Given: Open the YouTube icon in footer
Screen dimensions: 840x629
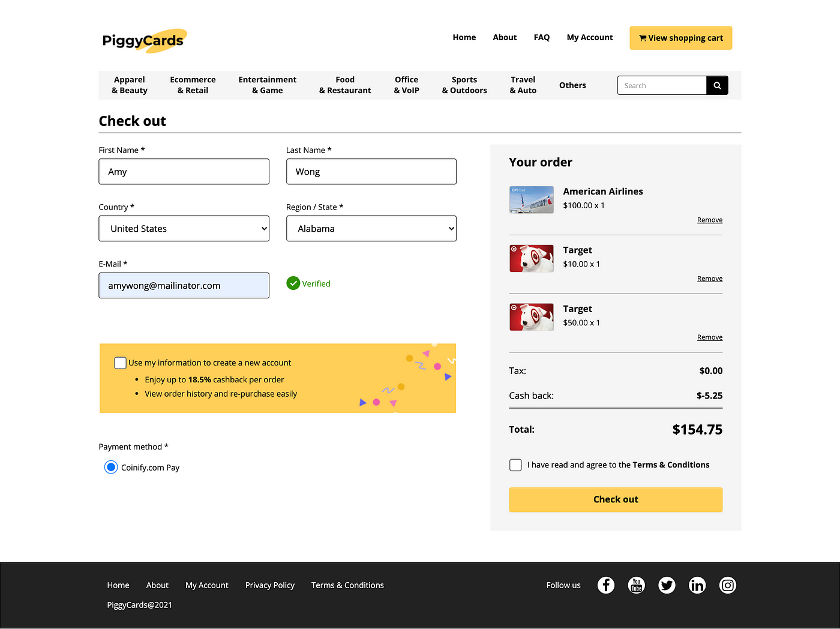Looking at the screenshot, I should (637, 585).
